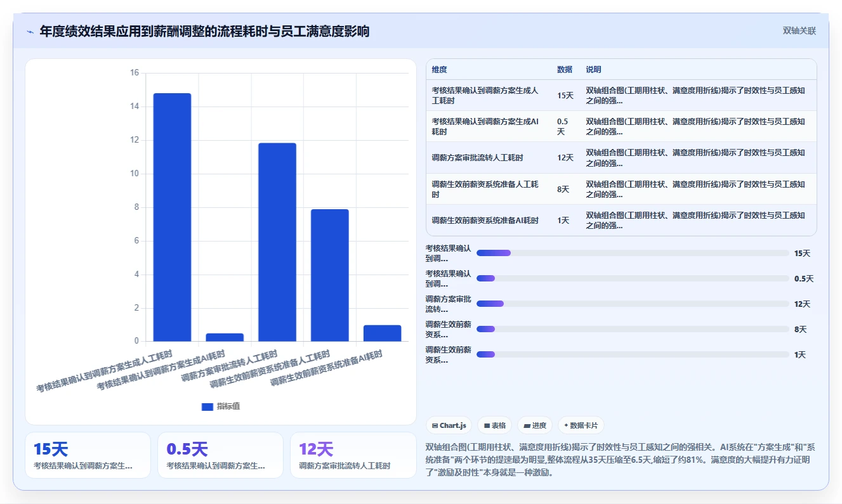The height and width of the screenshot is (504, 842).
Task: Select the Chart.js chip
Action: (x=449, y=425)
